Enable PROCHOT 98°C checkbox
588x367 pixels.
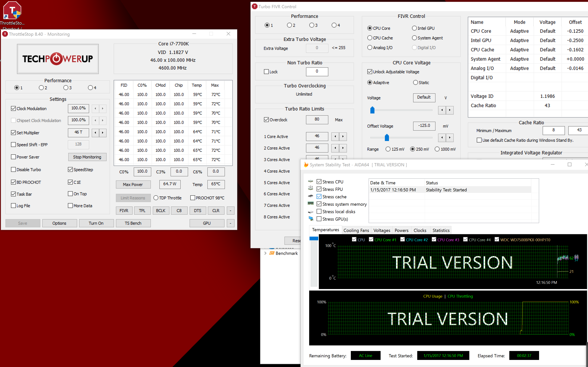coord(193,198)
